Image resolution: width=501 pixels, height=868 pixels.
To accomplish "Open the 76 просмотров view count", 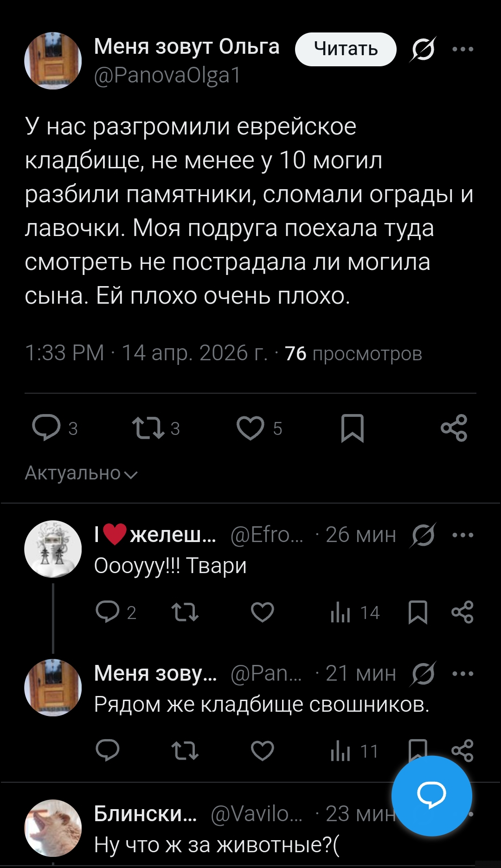I will (x=353, y=353).
